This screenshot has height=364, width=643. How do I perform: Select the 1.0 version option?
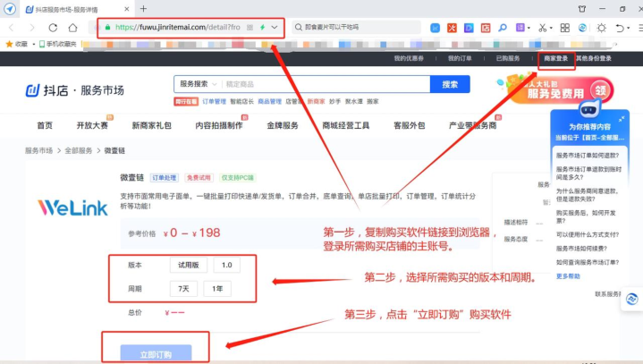[x=227, y=265]
